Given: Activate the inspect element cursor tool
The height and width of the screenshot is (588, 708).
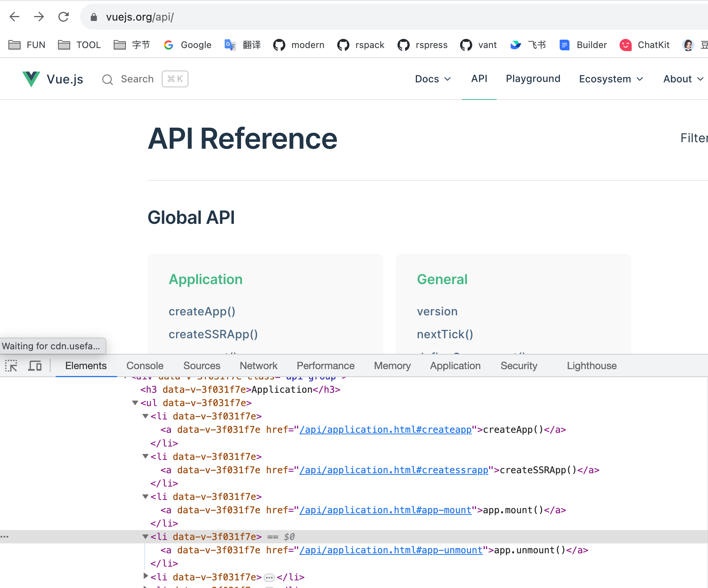Looking at the screenshot, I should pyautogui.click(x=11, y=365).
